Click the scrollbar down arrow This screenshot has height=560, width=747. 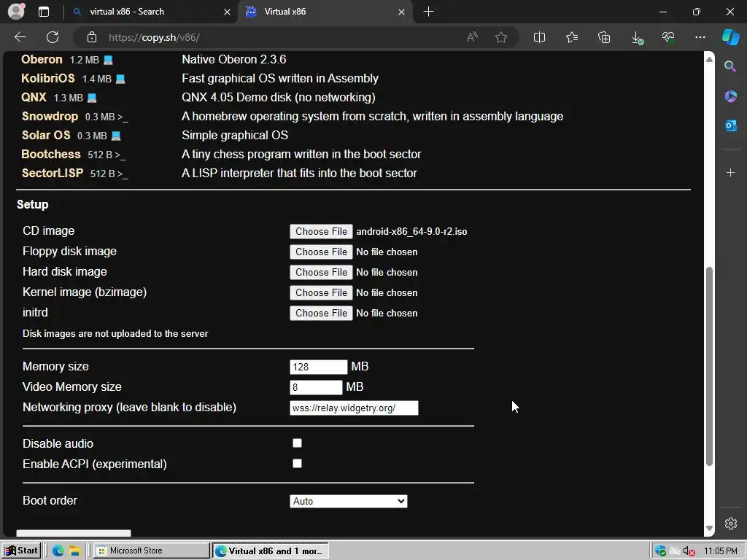pyautogui.click(x=709, y=528)
